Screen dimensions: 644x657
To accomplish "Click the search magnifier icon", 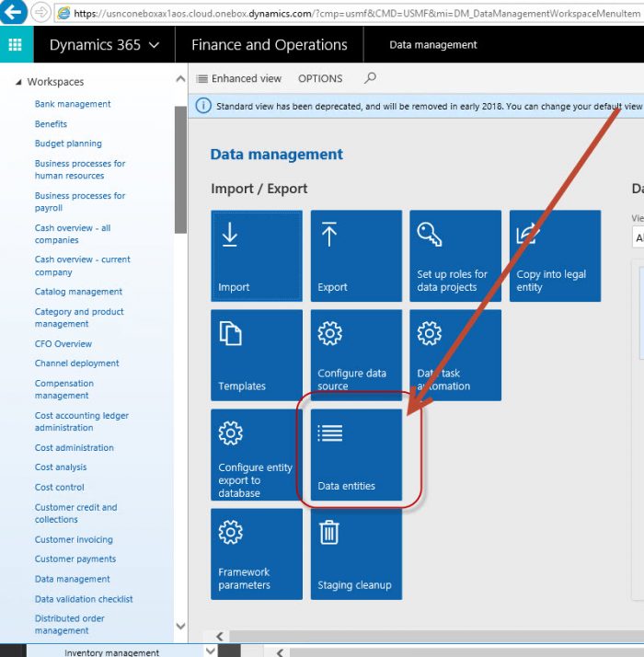I will [x=370, y=78].
